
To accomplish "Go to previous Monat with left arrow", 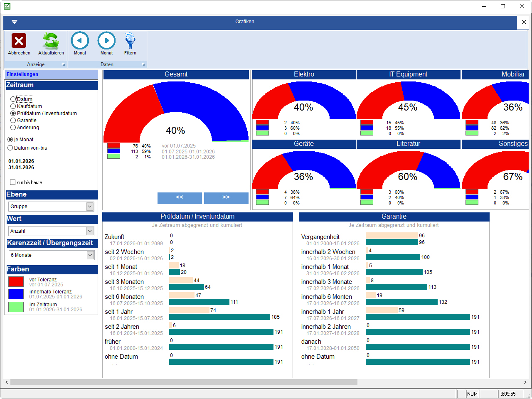I will [x=80, y=41].
